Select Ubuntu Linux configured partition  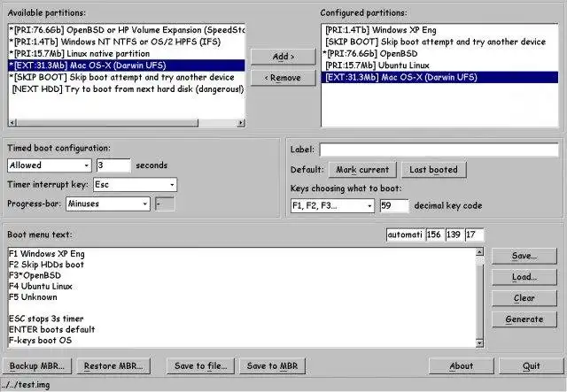tap(439, 65)
